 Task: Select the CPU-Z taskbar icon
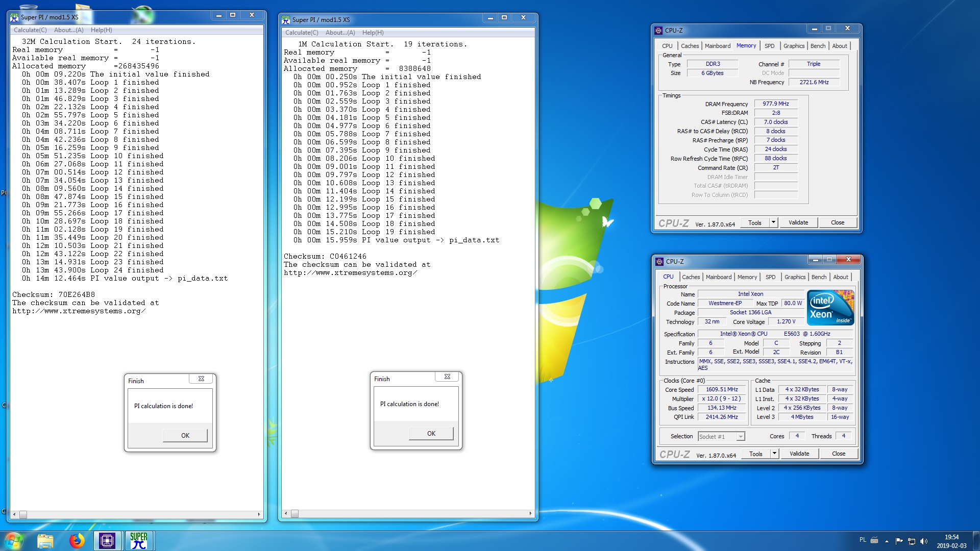click(107, 541)
